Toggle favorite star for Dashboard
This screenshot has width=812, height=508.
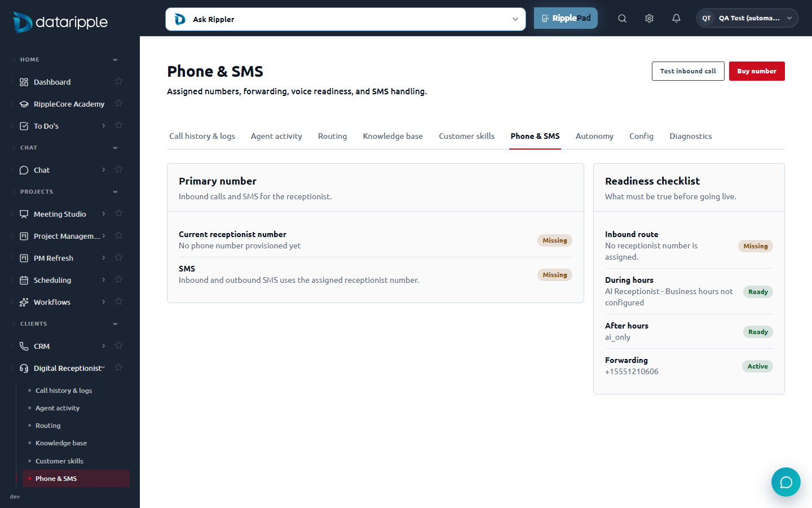point(118,81)
